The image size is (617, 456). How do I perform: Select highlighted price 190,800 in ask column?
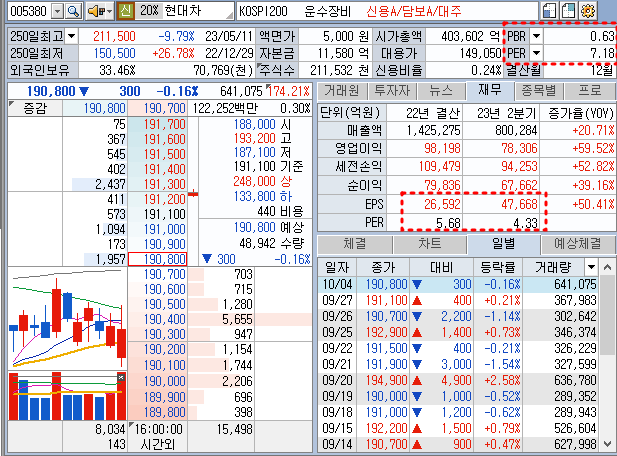[x=158, y=259]
